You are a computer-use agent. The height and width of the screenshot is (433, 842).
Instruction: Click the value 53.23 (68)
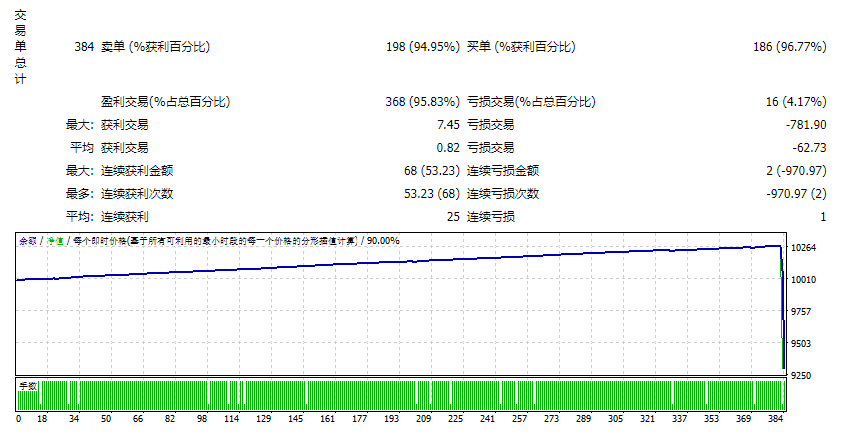point(432,193)
